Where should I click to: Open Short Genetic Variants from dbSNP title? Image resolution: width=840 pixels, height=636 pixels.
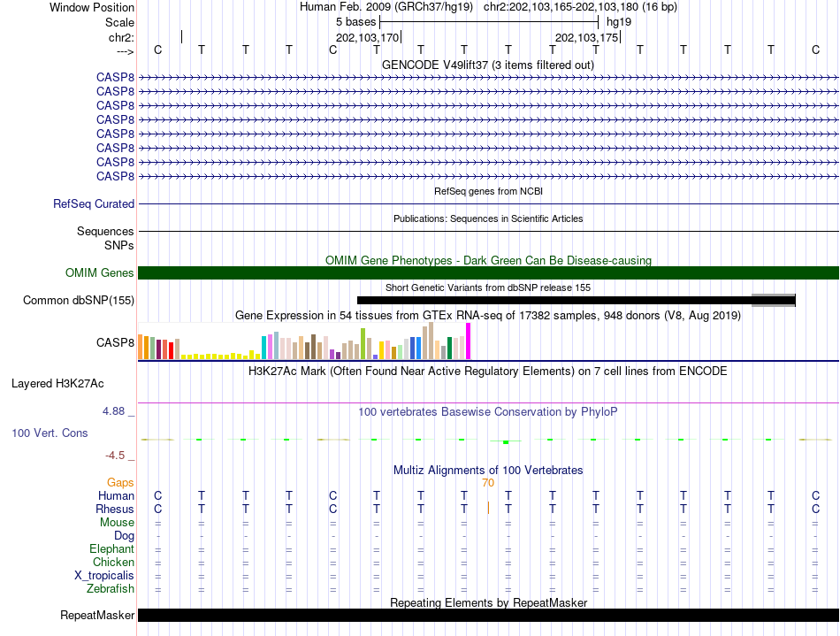[x=488, y=287]
